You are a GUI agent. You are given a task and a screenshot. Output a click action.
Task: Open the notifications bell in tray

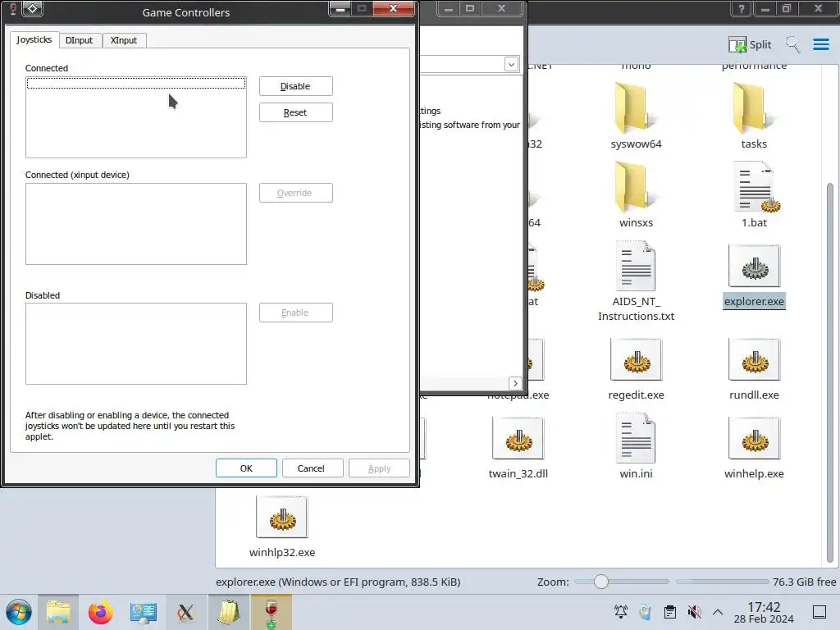pos(621,612)
